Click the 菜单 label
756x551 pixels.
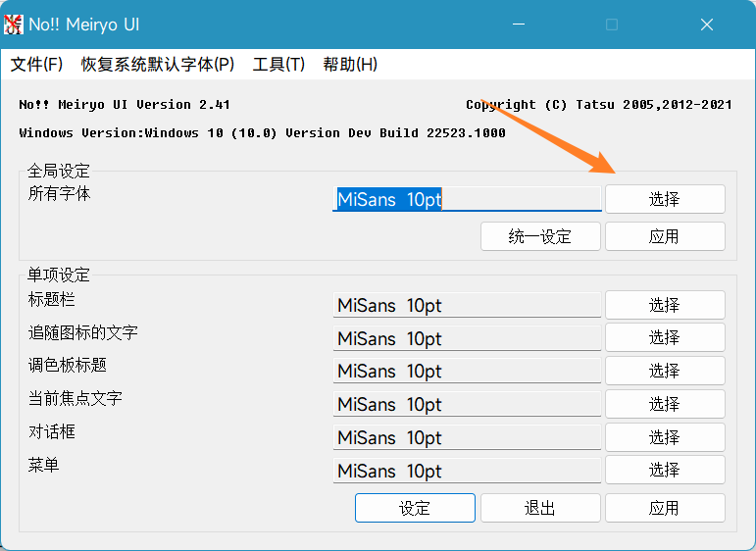click(43, 465)
